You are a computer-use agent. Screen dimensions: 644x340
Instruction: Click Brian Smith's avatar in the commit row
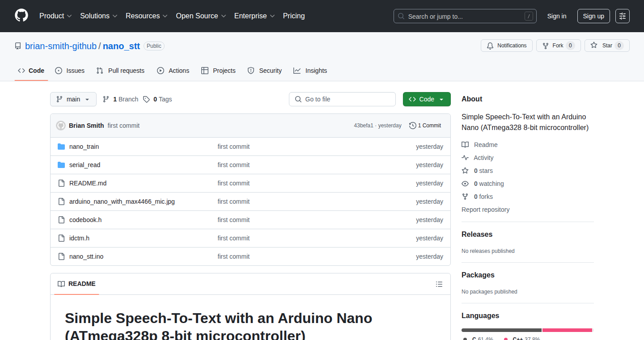tap(61, 126)
